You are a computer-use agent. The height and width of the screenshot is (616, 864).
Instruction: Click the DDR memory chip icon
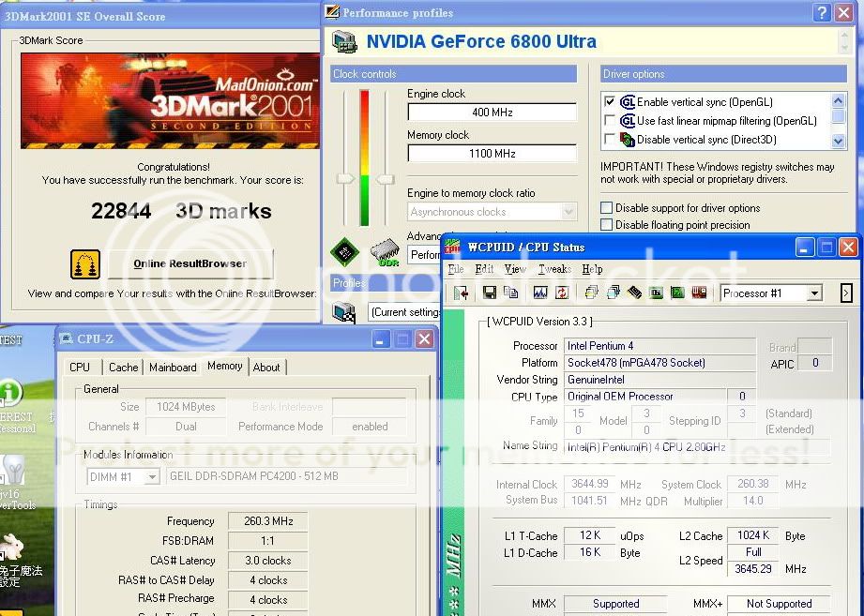(x=385, y=252)
